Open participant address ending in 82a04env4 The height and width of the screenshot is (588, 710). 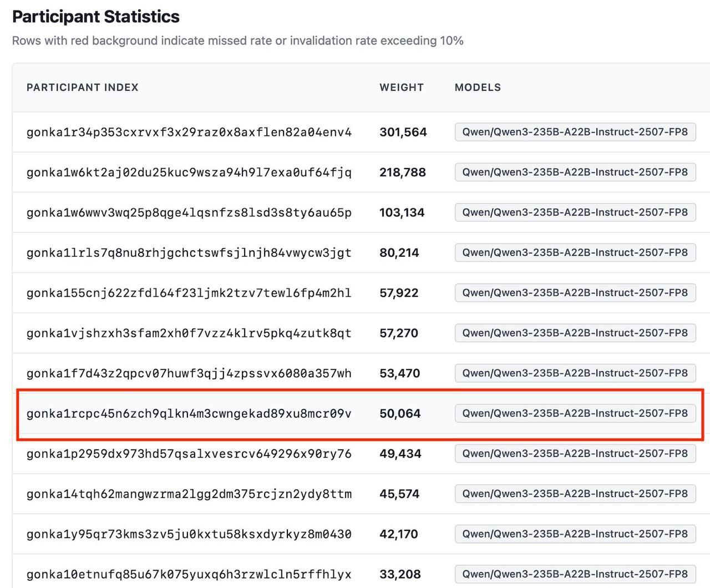189,133
